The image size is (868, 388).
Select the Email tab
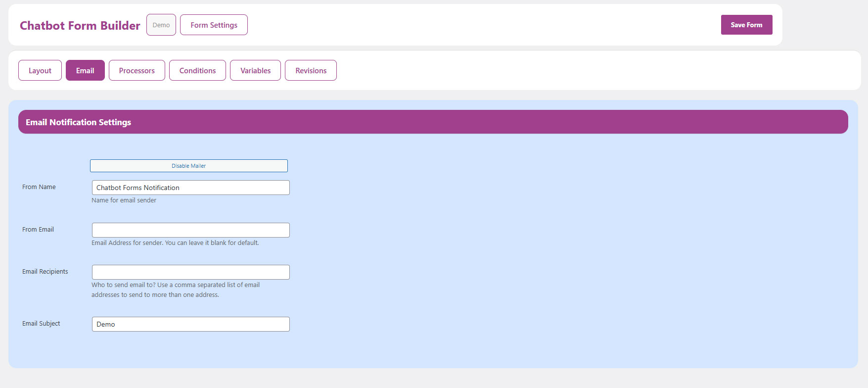[85, 70]
